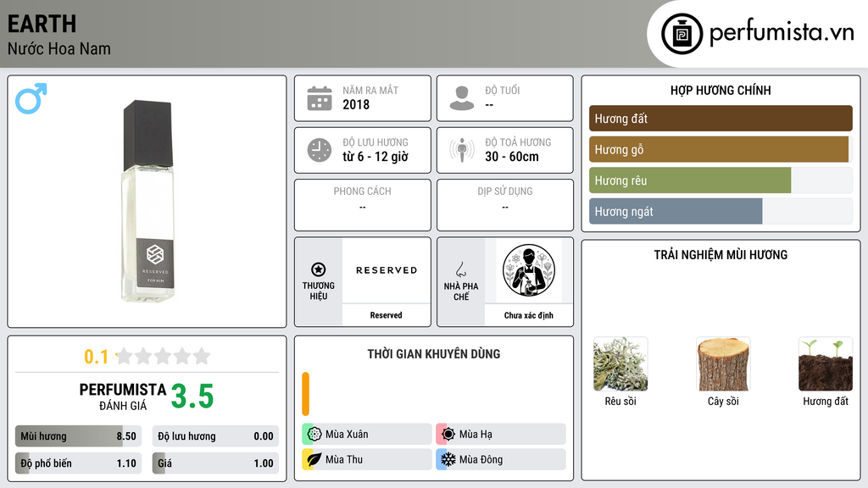Image resolution: width=868 pixels, height=488 pixels.
Task: Click the orange recommended-time bar
Action: point(305,394)
